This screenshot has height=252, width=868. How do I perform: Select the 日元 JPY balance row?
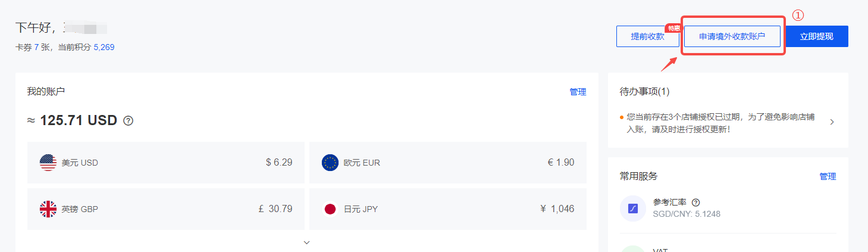[448, 209]
